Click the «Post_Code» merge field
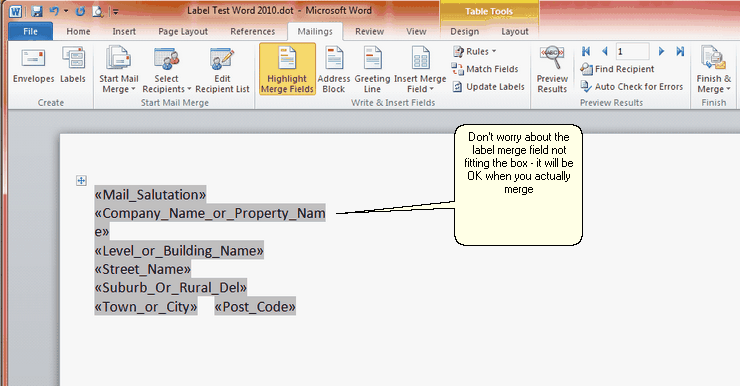This screenshot has height=386, width=740. [x=255, y=307]
